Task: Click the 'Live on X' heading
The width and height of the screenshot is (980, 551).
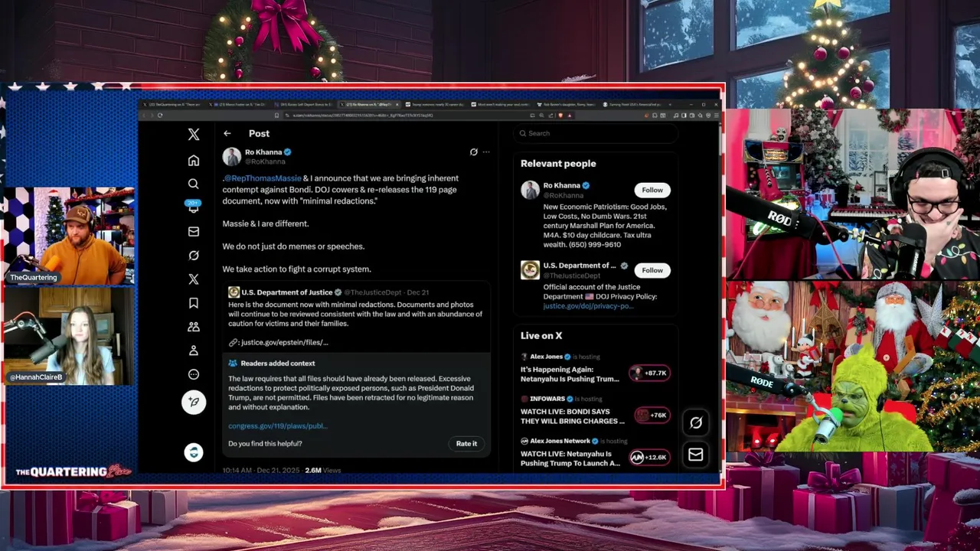Action: point(541,336)
